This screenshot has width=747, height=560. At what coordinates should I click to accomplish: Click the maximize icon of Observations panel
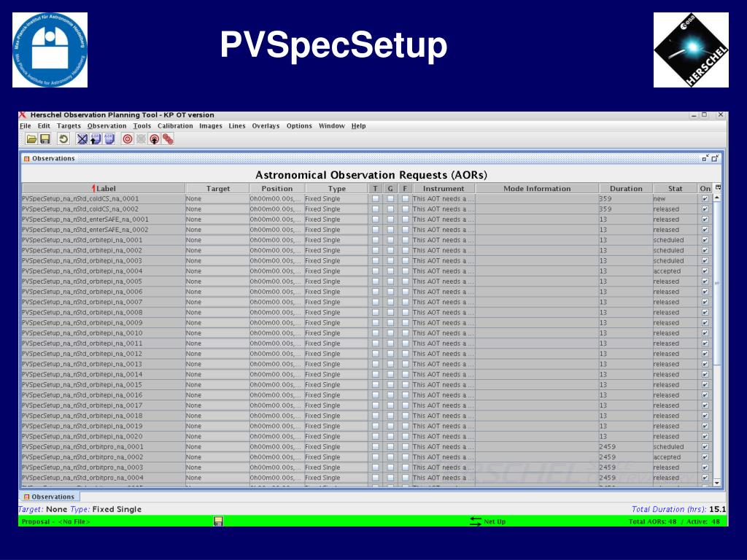tap(715, 158)
